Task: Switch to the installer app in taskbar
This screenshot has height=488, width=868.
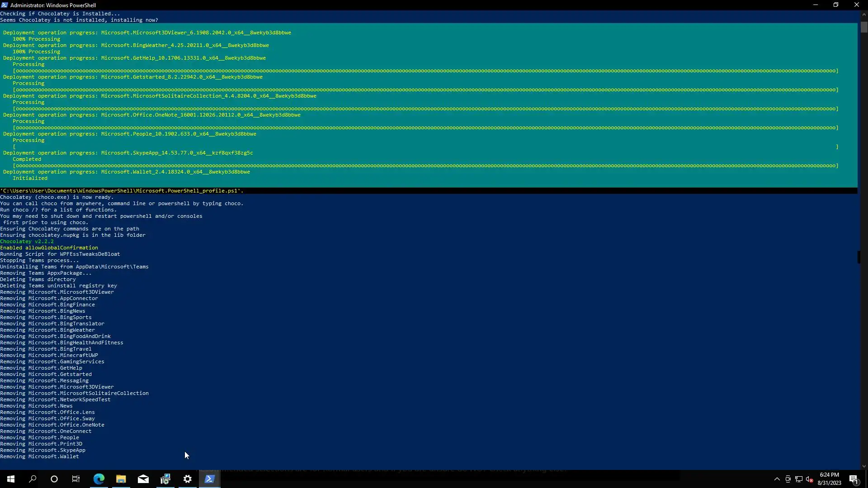Action: (165, 479)
